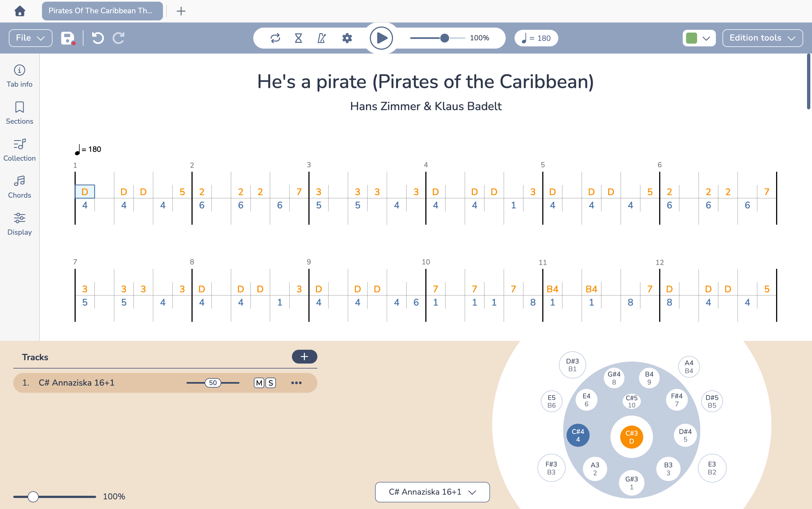This screenshot has height=509, width=812.
Task: Tap the F#4 note 7 on handpan
Action: (x=677, y=400)
